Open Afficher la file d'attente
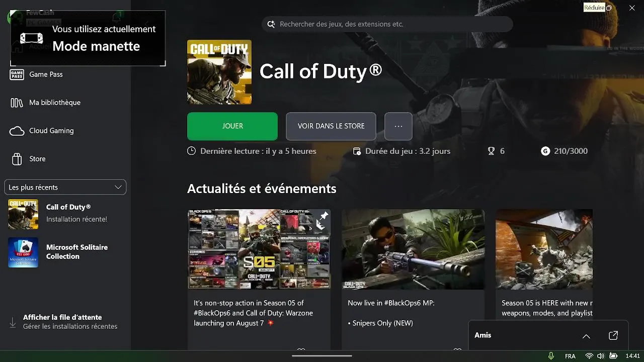The width and height of the screenshot is (644, 362). click(x=62, y=317)
